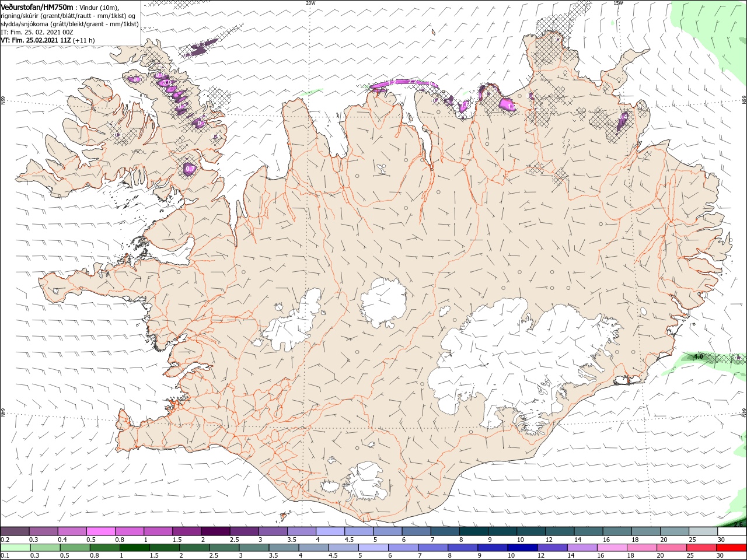Click the purple '0.4' precipitation patch in the northeast
The height and width of the screenshot is (560, 747).
pos(622,120)
